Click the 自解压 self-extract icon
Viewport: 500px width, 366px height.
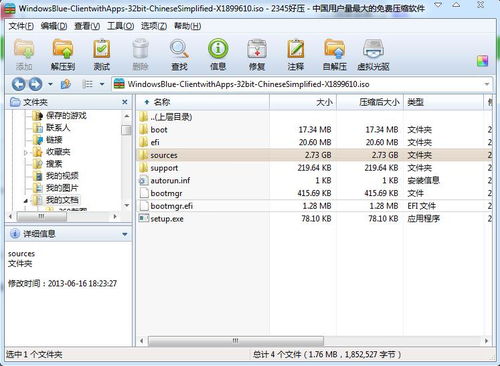tap(335, 55)
